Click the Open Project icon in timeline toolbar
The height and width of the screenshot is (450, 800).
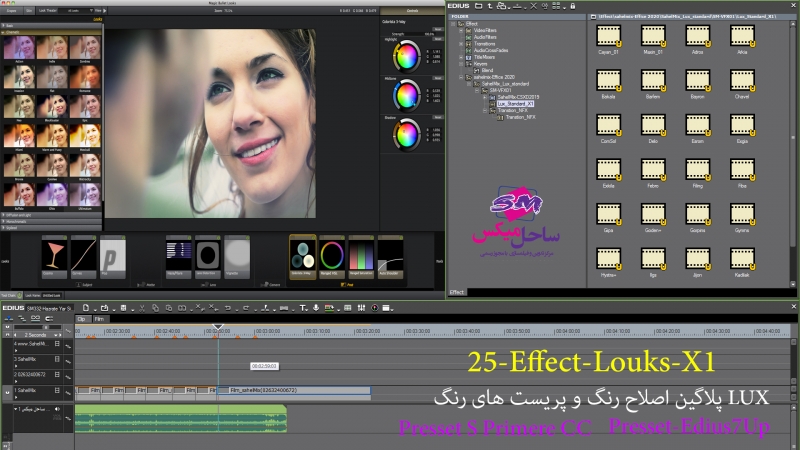[x=105, y=308]
